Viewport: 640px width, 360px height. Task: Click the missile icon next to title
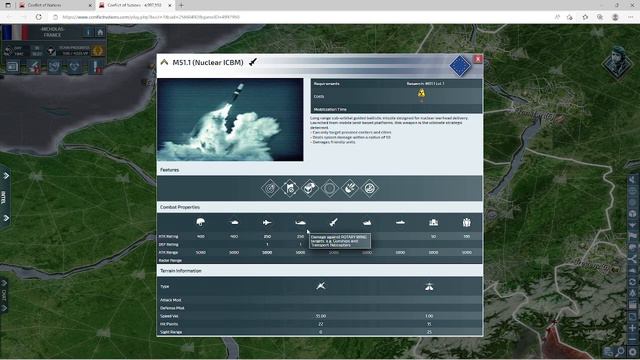click(253, 62)
